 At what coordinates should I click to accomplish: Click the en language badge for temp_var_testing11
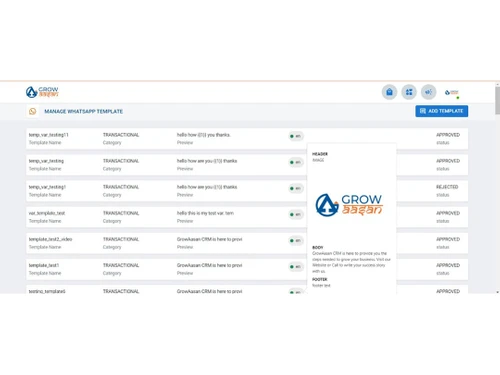click(x=296, y=136)
